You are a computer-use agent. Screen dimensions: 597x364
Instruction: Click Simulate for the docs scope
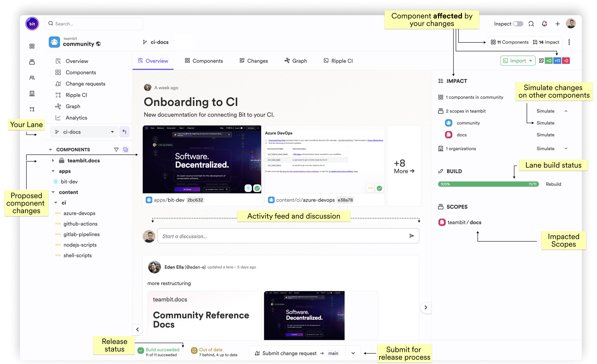[545, 135]
